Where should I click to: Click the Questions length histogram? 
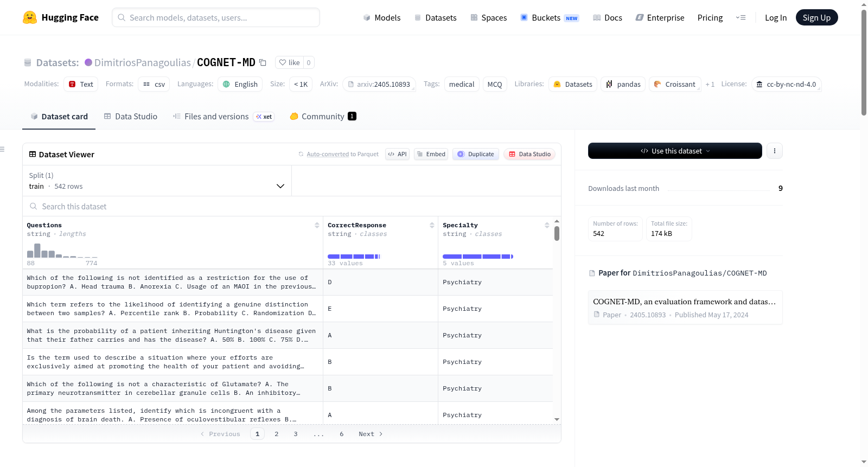[x=62, y=251]
